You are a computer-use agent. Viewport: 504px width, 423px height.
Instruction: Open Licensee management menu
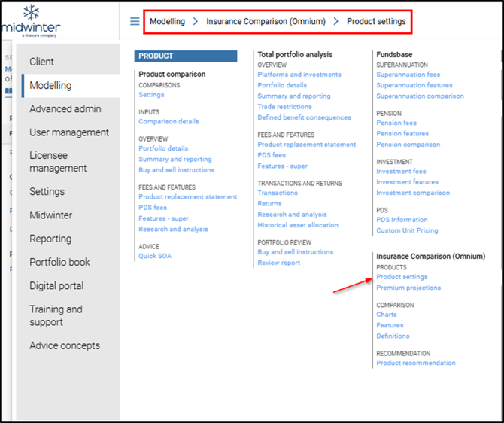point(58,162)
